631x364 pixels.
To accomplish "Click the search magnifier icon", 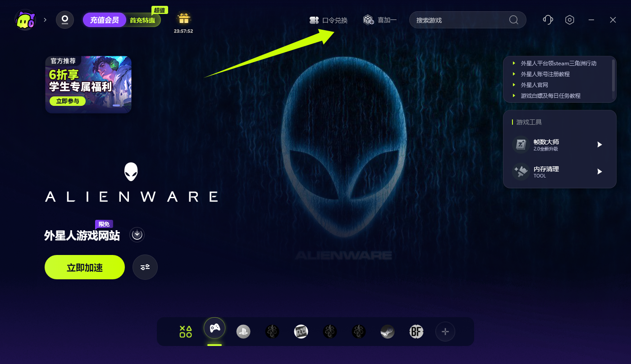I will (x=513, y=20).
